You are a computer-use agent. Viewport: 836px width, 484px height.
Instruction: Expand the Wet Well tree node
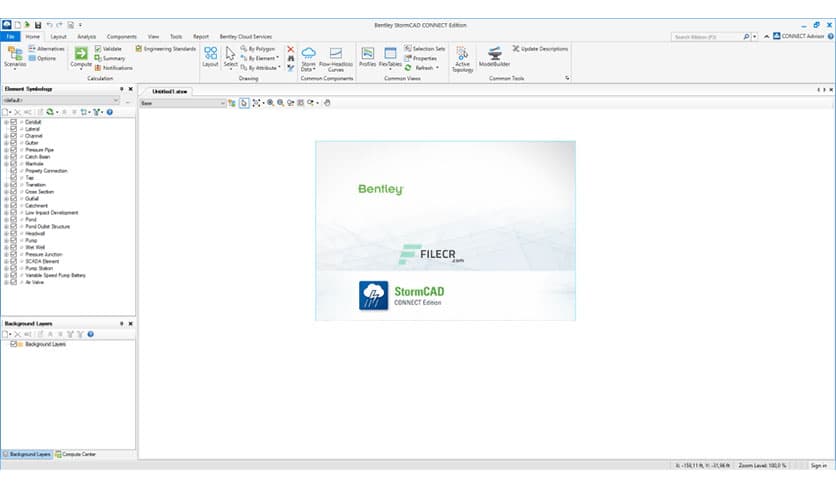6,247
